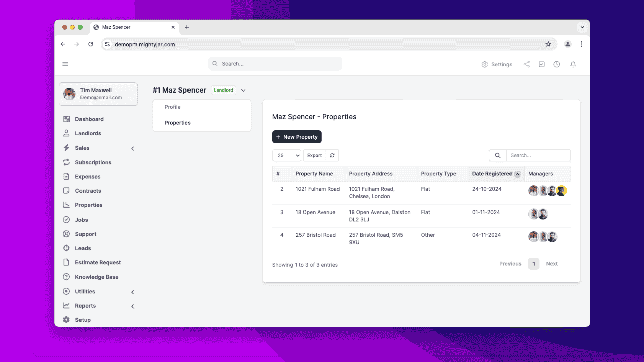
Task: Click the first manager avatar for 18 Open Avenue
Action: (533, 214)
